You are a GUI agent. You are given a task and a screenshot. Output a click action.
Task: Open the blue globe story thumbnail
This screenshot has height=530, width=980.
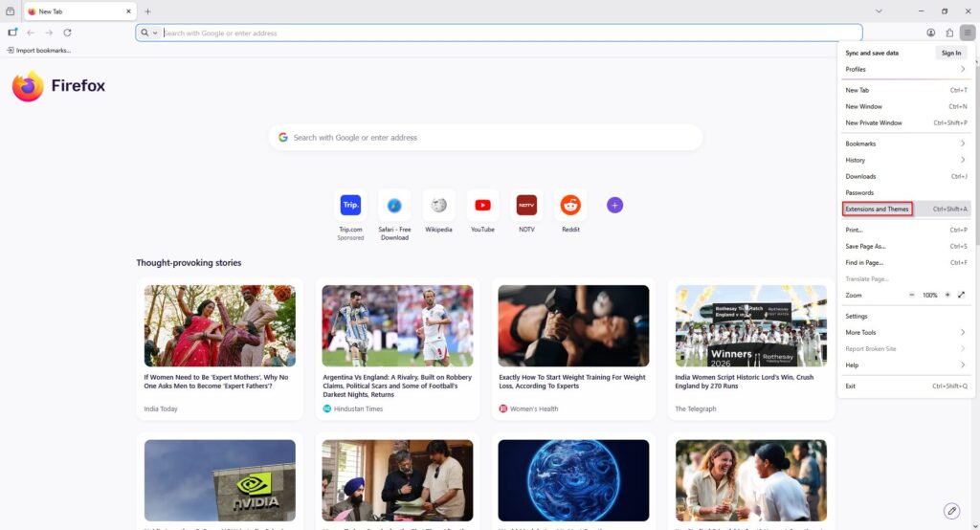coord(574,480)
